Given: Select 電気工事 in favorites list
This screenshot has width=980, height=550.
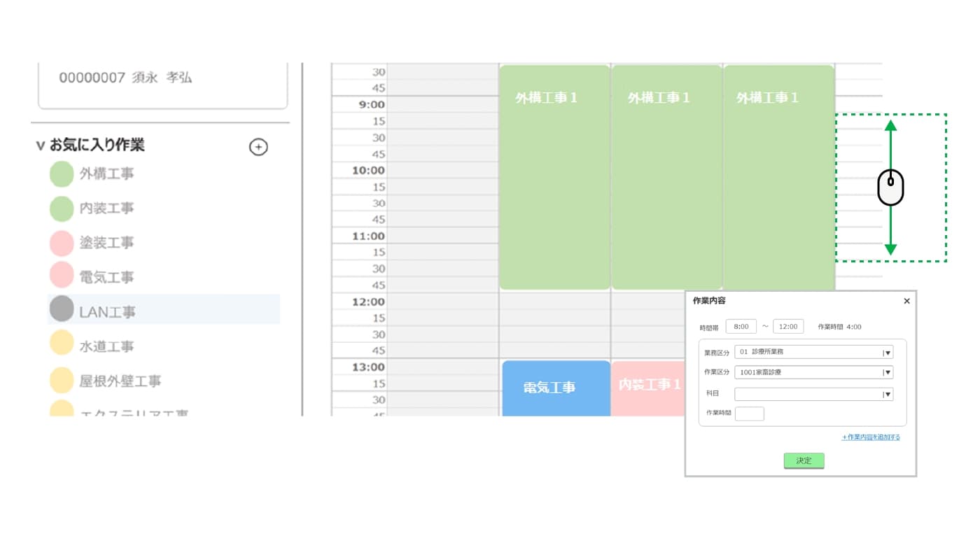Looking at the screenshot, I should (106, 277).
